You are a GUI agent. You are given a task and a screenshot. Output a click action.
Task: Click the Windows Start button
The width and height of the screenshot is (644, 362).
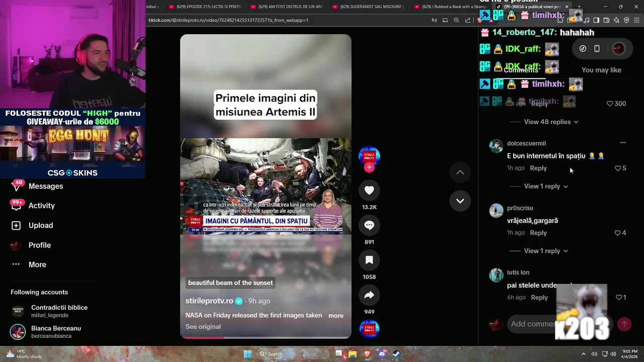pyautogui.click(x=248, y=354)
